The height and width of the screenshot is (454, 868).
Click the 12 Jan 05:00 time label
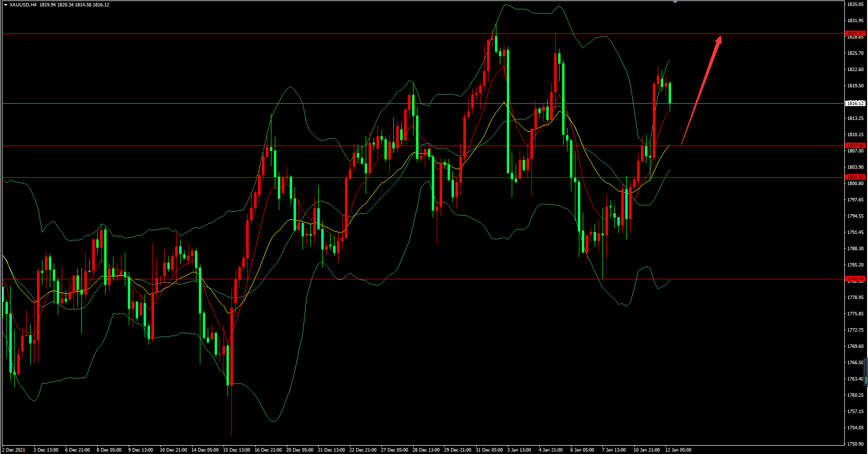678,450
